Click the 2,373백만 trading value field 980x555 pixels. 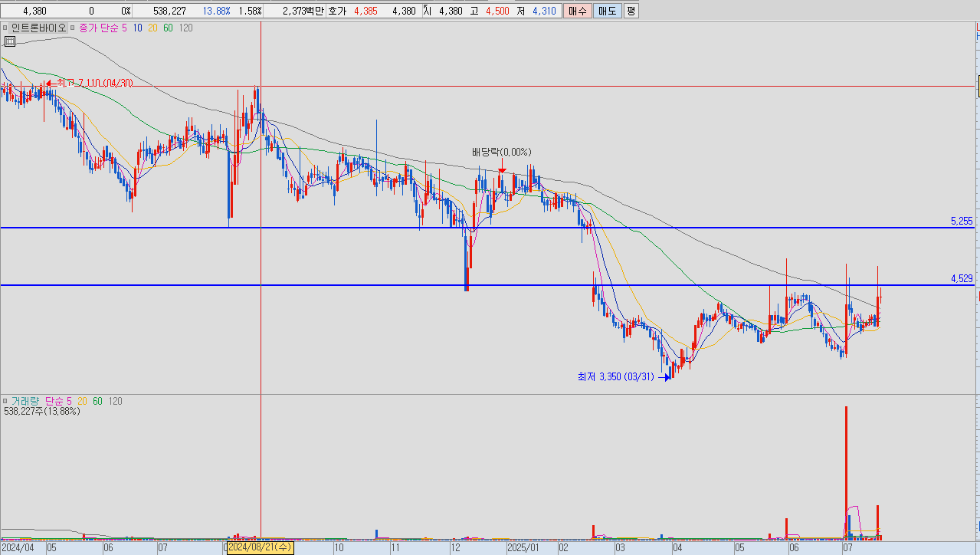tap(302, 11)
